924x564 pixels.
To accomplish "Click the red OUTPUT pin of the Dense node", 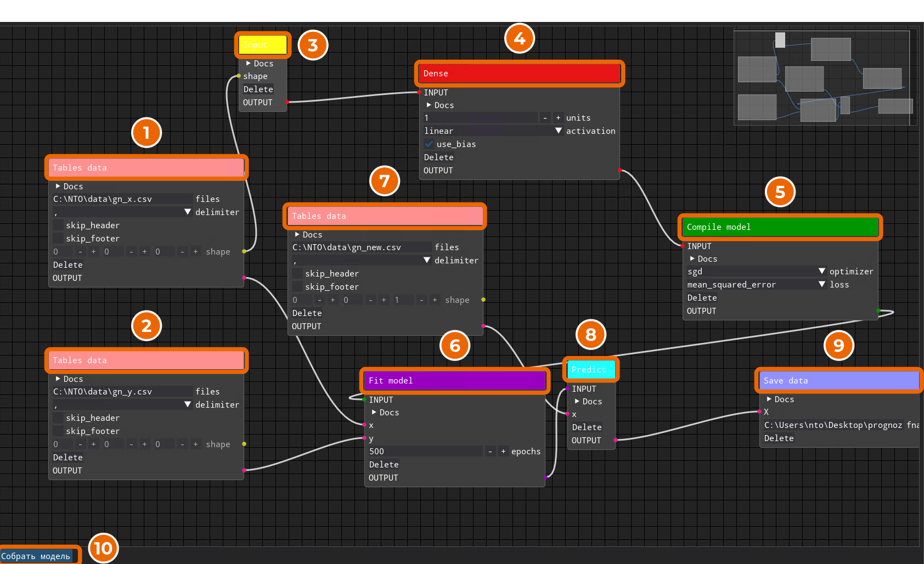I will tap(620, 170).
